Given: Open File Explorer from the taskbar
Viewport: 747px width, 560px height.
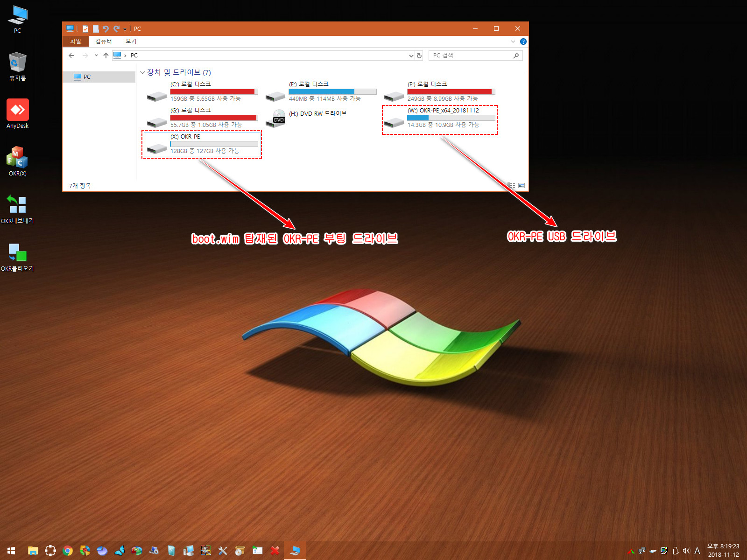Looking at the screenshot, I should (x=33, y=551).
